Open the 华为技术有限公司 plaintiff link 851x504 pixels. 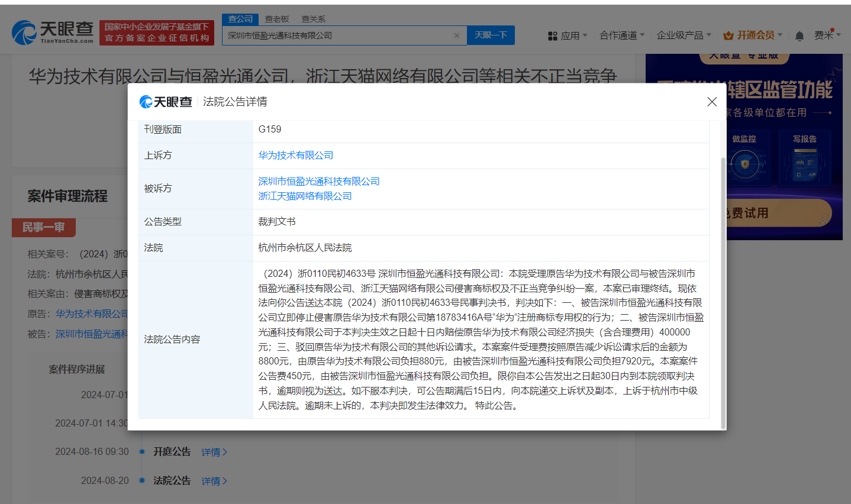point(296,155)
